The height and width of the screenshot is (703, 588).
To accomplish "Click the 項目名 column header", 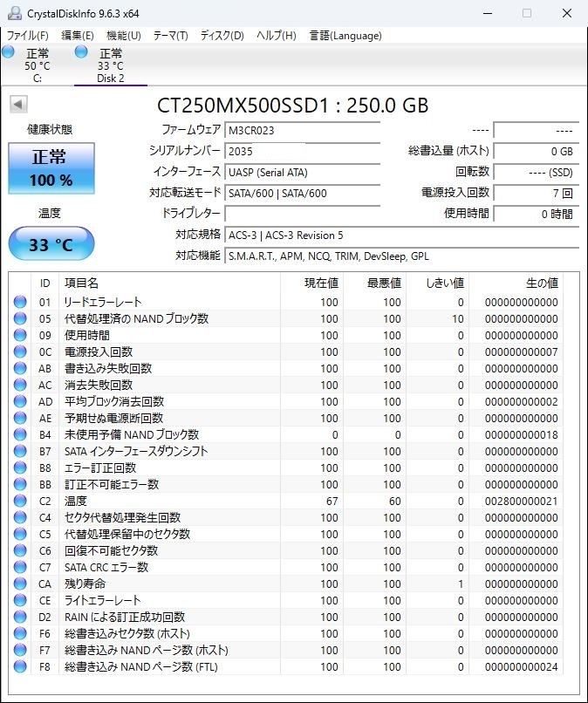I will [169, 283].
